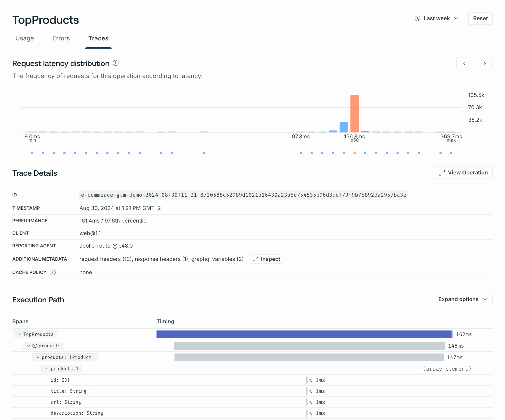
Task: Switch to the Errors tab
Action: (61, 38)
